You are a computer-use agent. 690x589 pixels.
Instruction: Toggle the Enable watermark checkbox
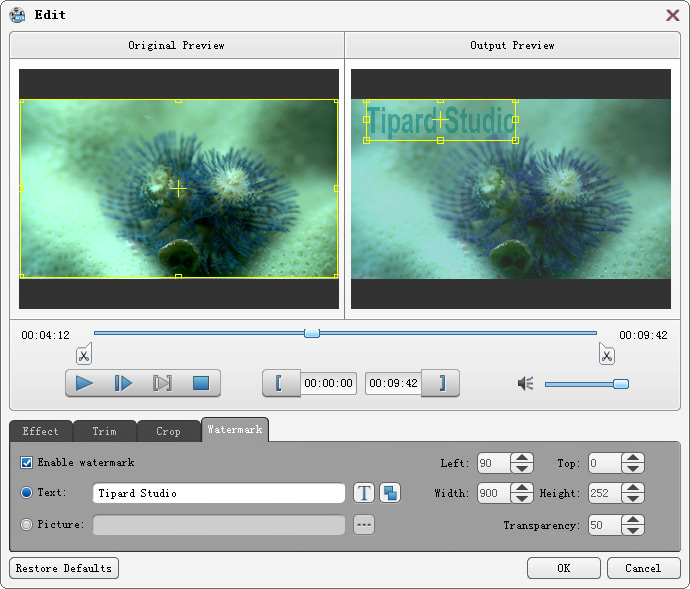(x=26, y=462)
